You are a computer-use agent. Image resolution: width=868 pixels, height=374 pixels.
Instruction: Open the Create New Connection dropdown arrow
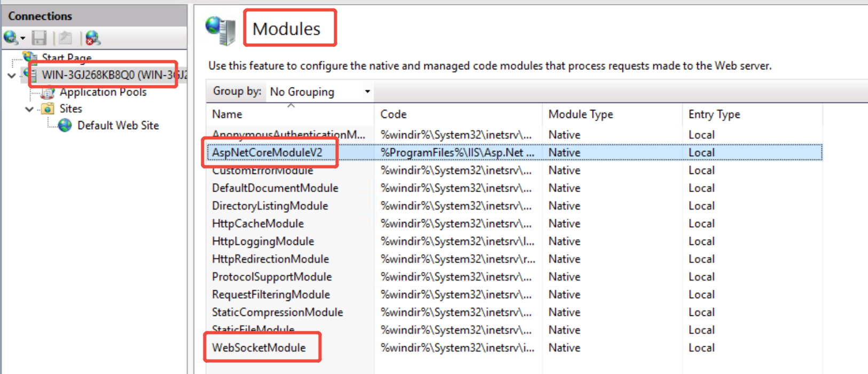[22, 38]
